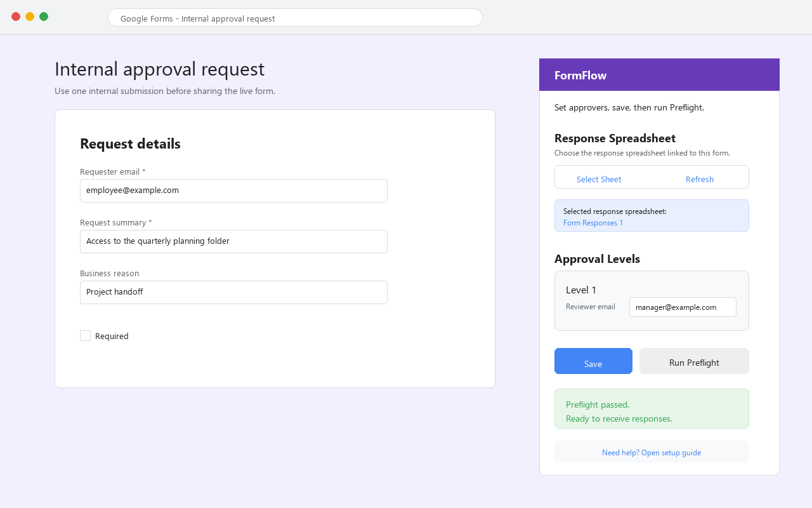The width and height of the screenshot is (812, 508).
Task: Click the browser address bar
Action: pos(295,18)
